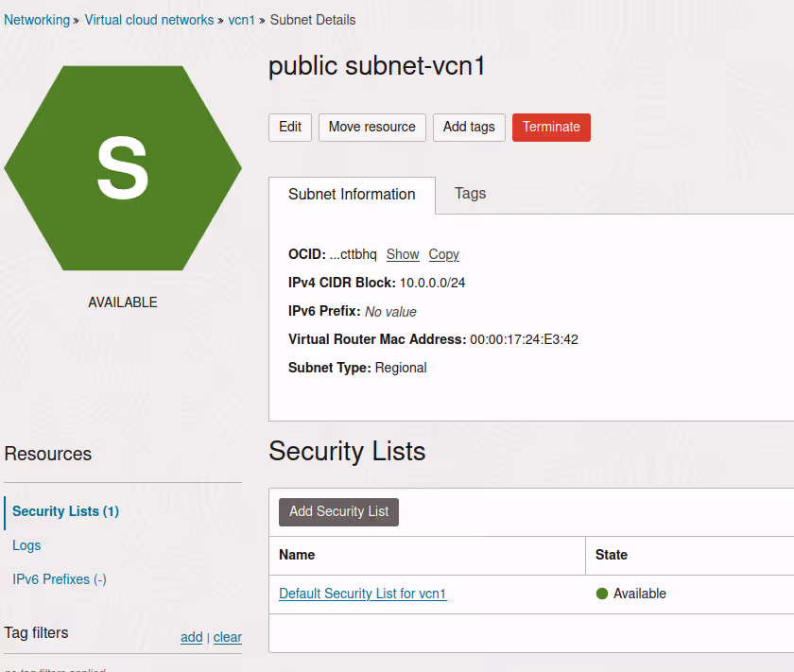Select the Subnet Information tab
Screen dimensions: 794x672
click(352, 195)
